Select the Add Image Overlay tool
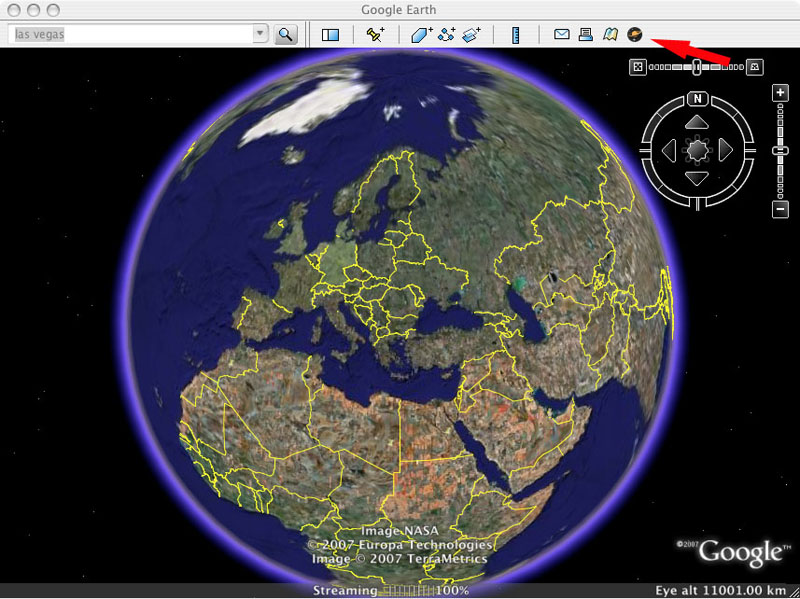This screenshot has height=599, width=800. [471, 35]
